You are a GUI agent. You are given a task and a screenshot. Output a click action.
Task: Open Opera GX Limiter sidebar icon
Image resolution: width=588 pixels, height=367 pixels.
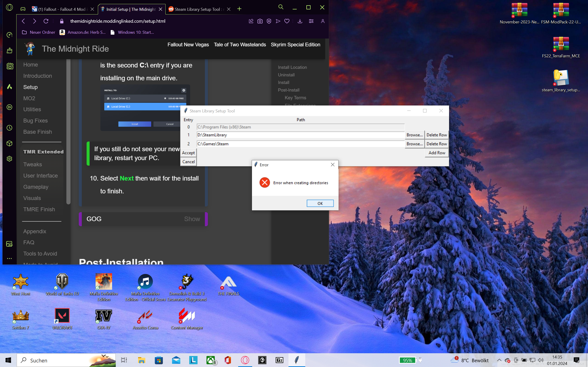(x=9, y=35)
